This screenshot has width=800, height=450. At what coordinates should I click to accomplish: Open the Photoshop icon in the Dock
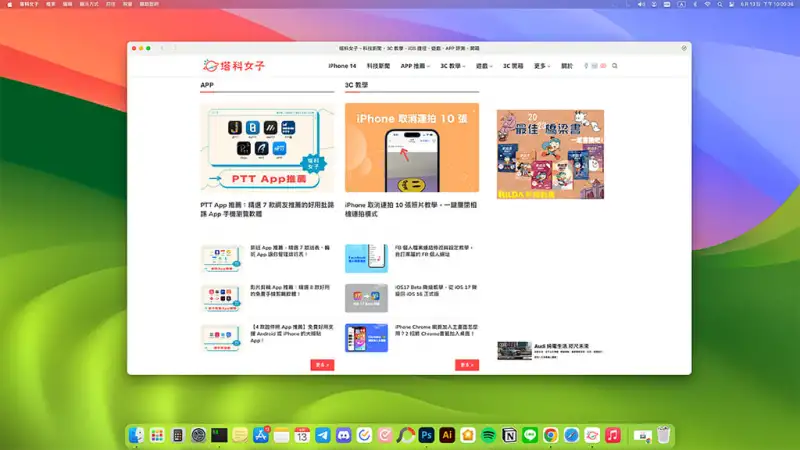point(427,435)
